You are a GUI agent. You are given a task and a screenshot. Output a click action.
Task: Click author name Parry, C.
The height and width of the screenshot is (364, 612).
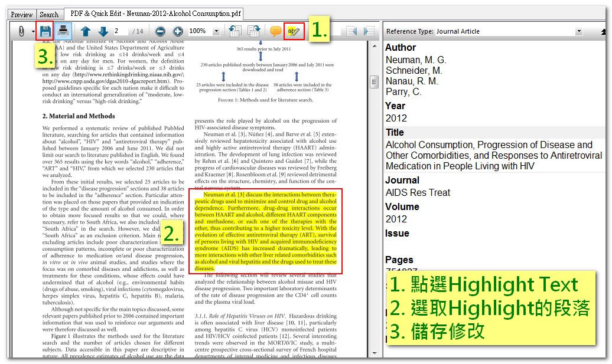pyautogui.click(x=403, y=91)
